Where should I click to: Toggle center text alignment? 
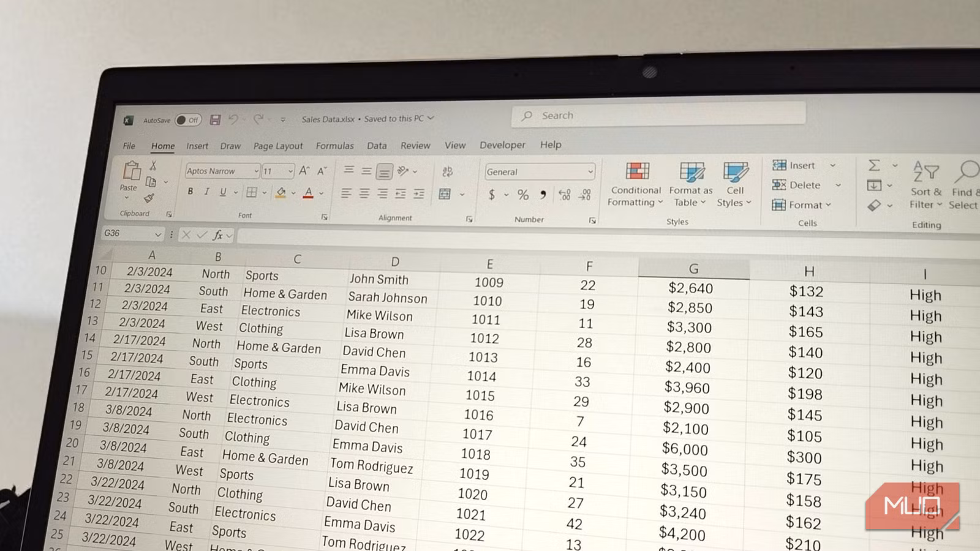(364, 194)
